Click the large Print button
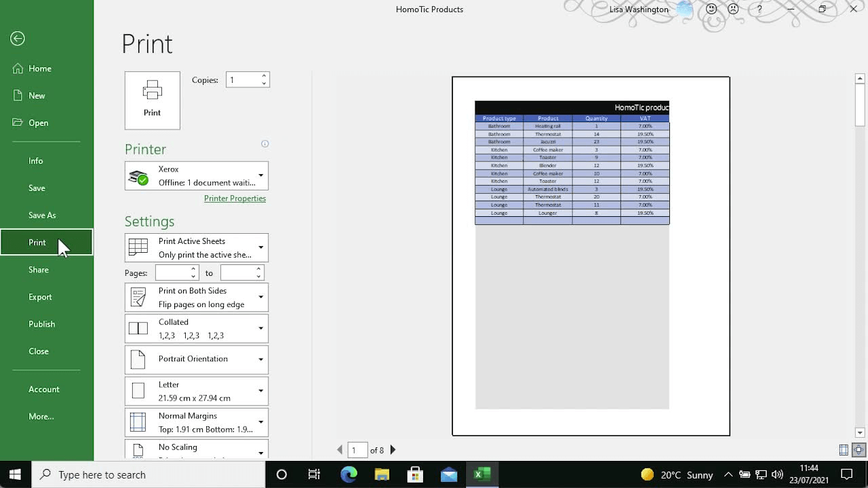 click(152, 100)
